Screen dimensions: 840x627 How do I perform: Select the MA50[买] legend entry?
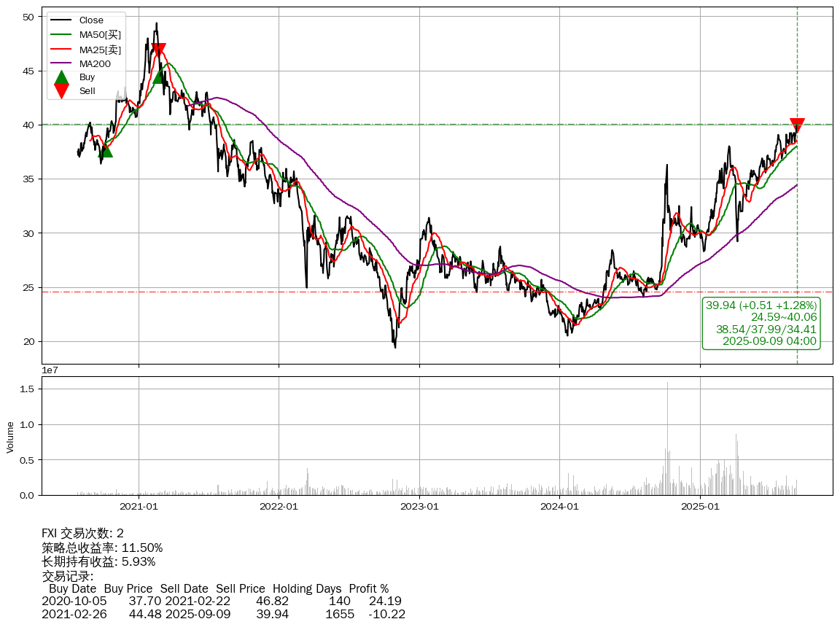pos(100,34)
